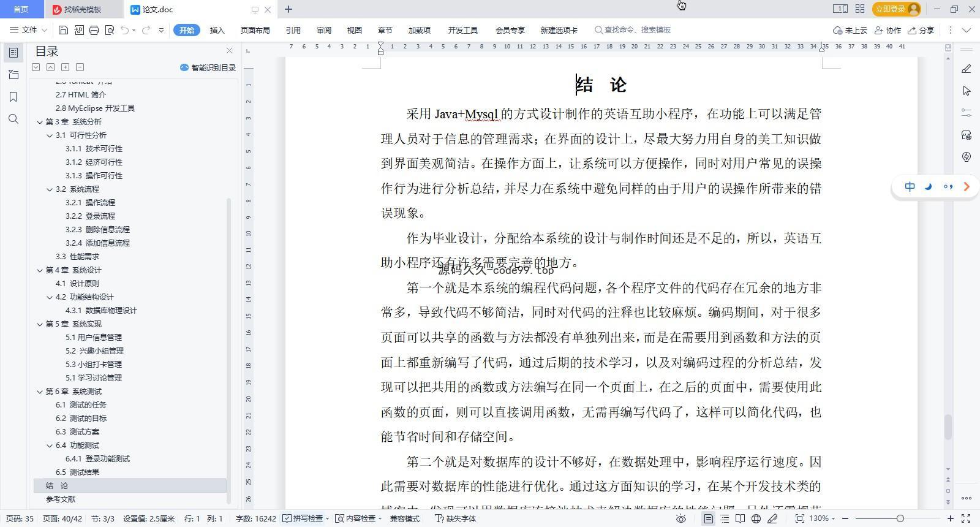The height and width of the screenshot is (527, 980).
Task: Click the print icon in toolbar
Action: (x=94, y=30)
